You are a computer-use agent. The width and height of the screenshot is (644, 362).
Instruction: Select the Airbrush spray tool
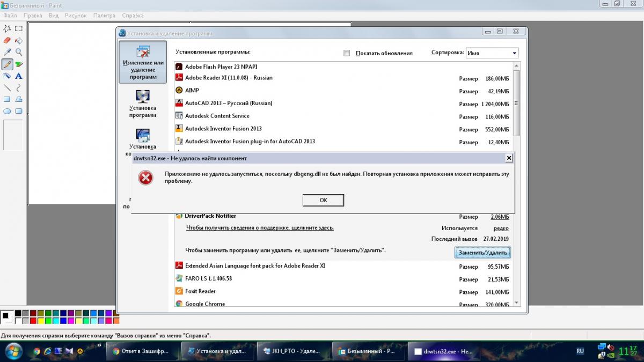point(8,76)
